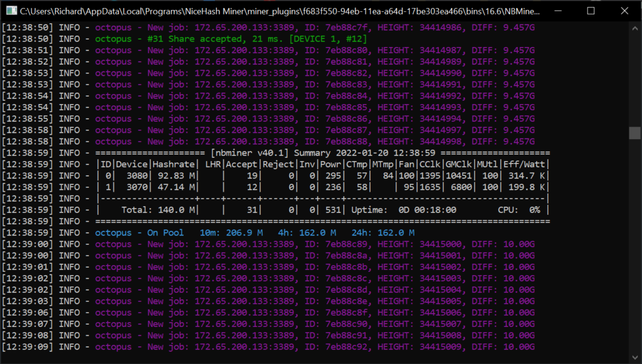
Task: Click the '[12:38:59]' timestamp on summary header
Action: (x=28, y=153)
